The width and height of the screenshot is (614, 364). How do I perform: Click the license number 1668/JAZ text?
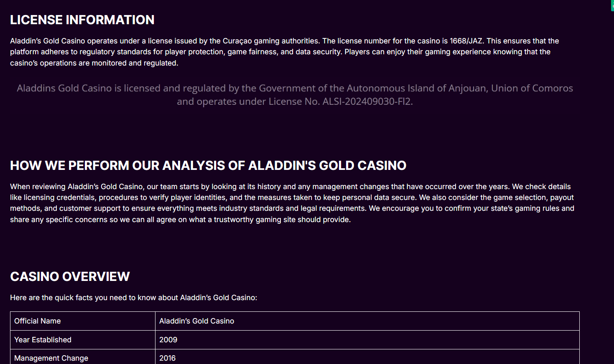[x=466, y=41]
